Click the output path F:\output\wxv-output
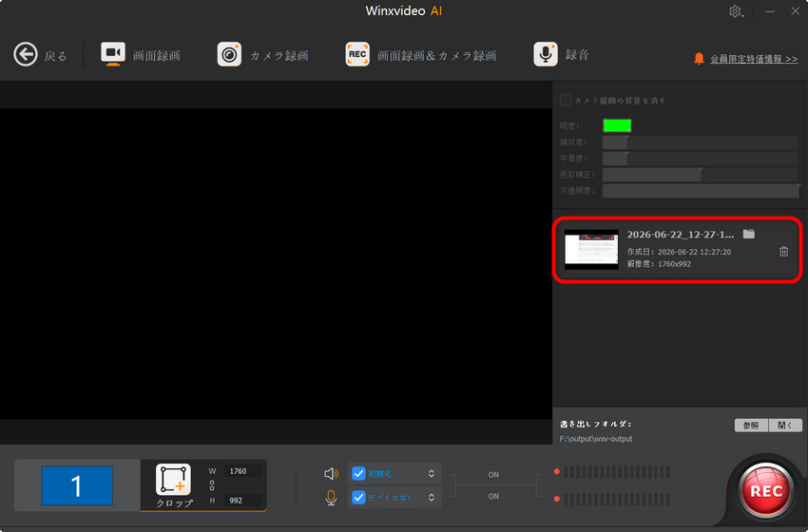Screen dimensions: 808x532 click(x=596, y=439)
